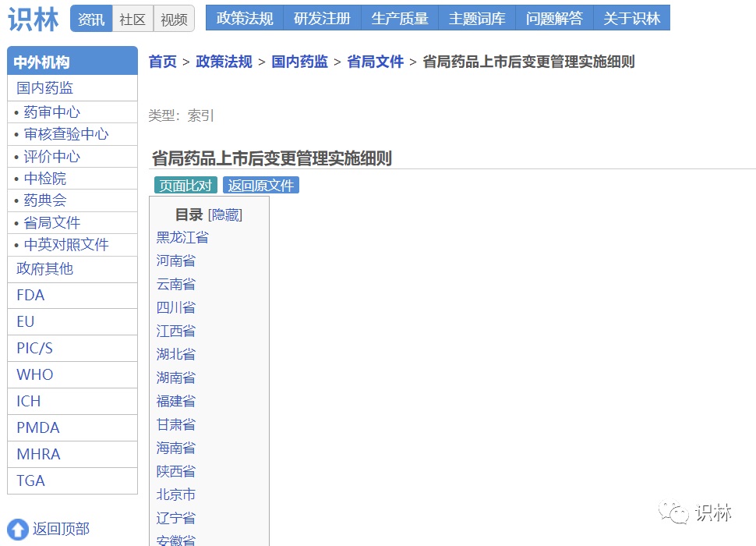Image resolution: width=756 pixels, height=546 pixels.
Task: Open the 问题解答 menu
Action: coord(554,18)
